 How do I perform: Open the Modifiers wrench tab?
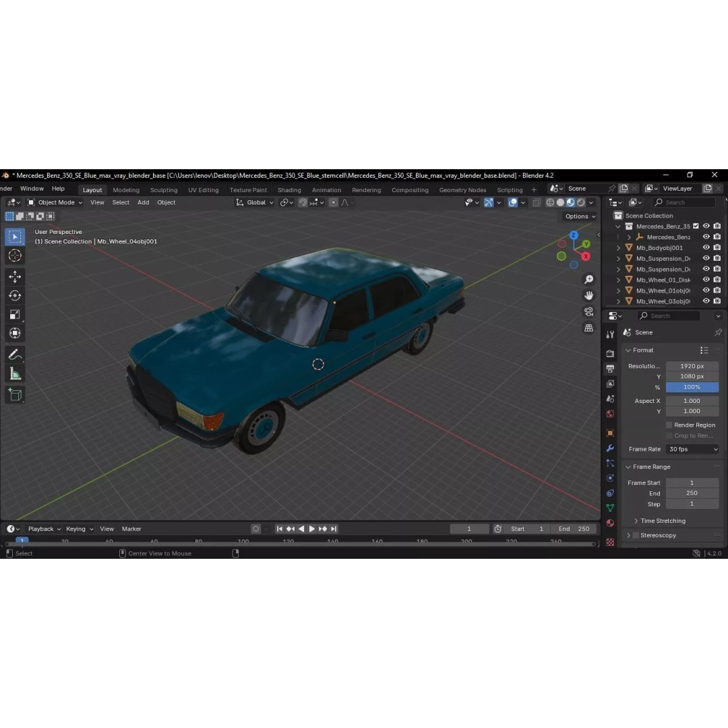[x=611, y=448]
